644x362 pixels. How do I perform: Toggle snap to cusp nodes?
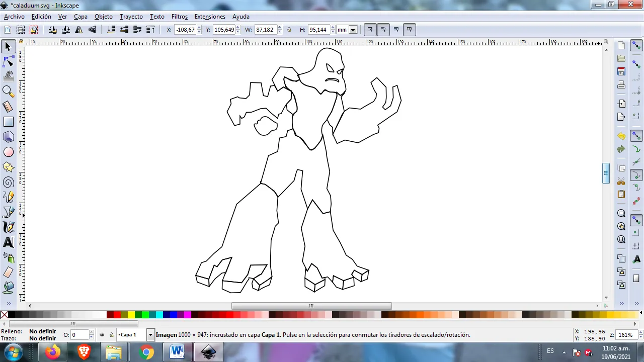coord(636,175)
